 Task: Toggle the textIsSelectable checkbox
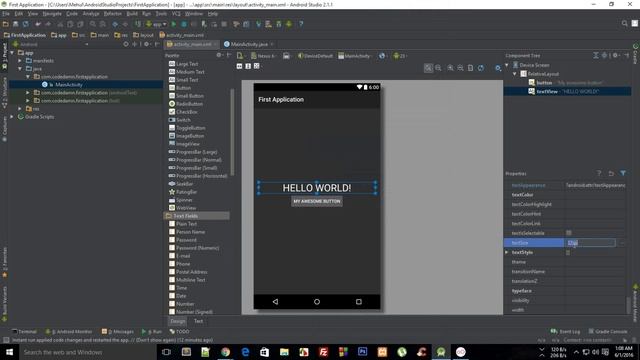click(x=569, y=233)
